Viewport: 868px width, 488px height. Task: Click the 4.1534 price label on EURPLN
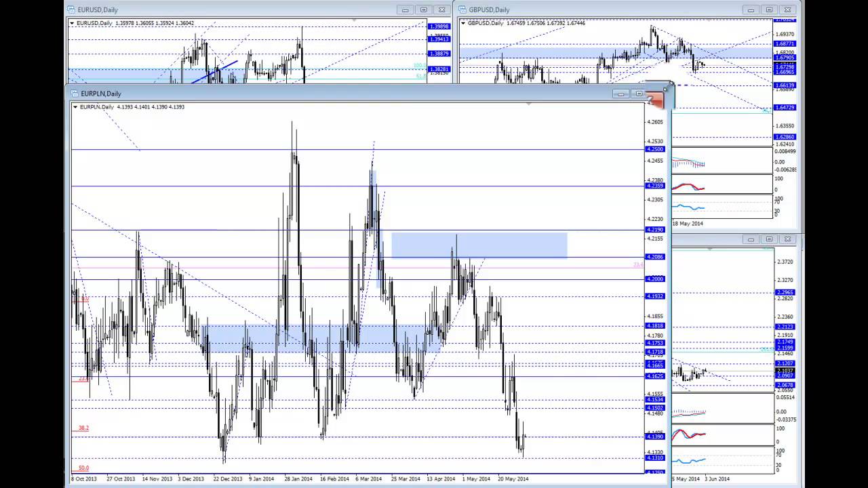coord(655,400)
